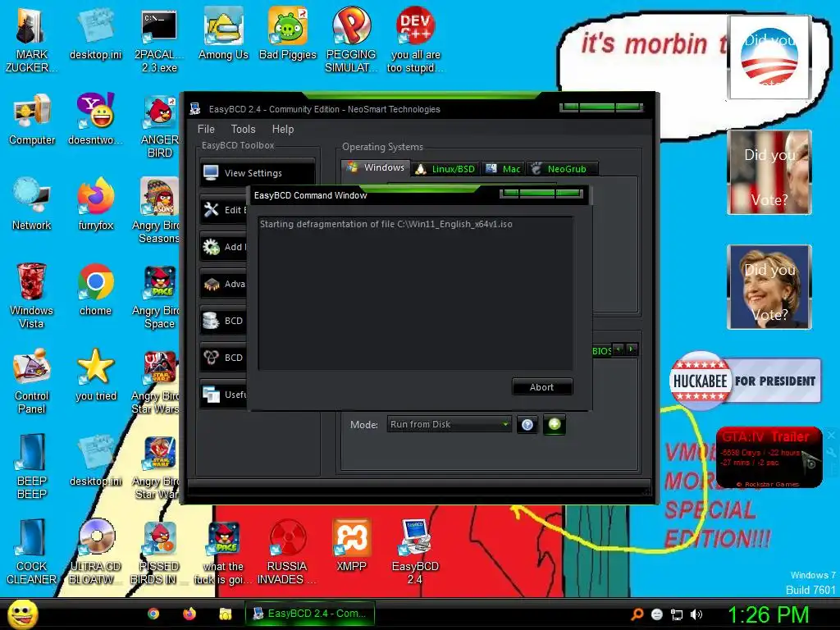The width and height of the screenshot is (840, 630).
Task: Click the right tab scroll arrow by BIOS
Action: coord(632,349)
